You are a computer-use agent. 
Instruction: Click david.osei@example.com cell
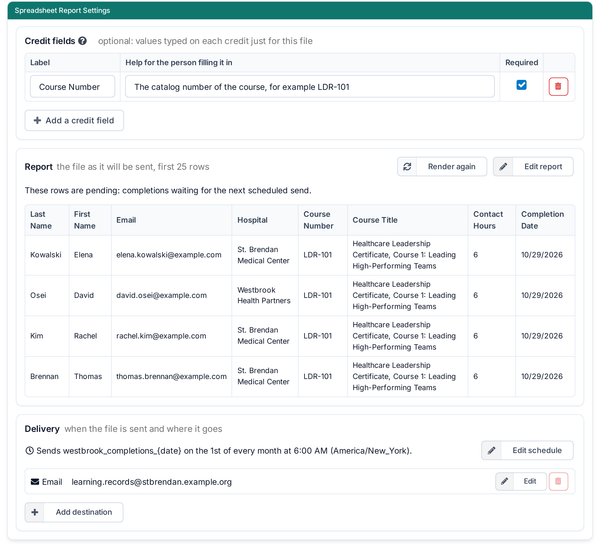click(x=171, y=296)
